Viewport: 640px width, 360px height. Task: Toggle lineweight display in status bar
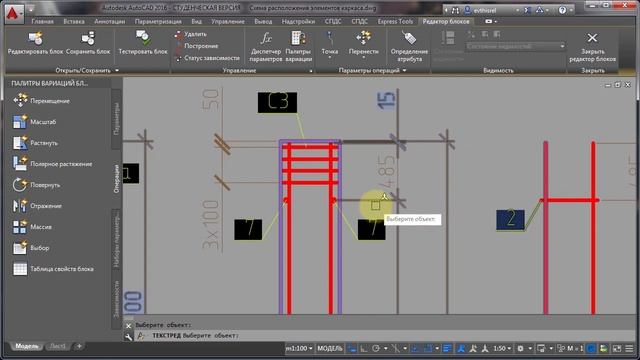click(x=447, y=348)
